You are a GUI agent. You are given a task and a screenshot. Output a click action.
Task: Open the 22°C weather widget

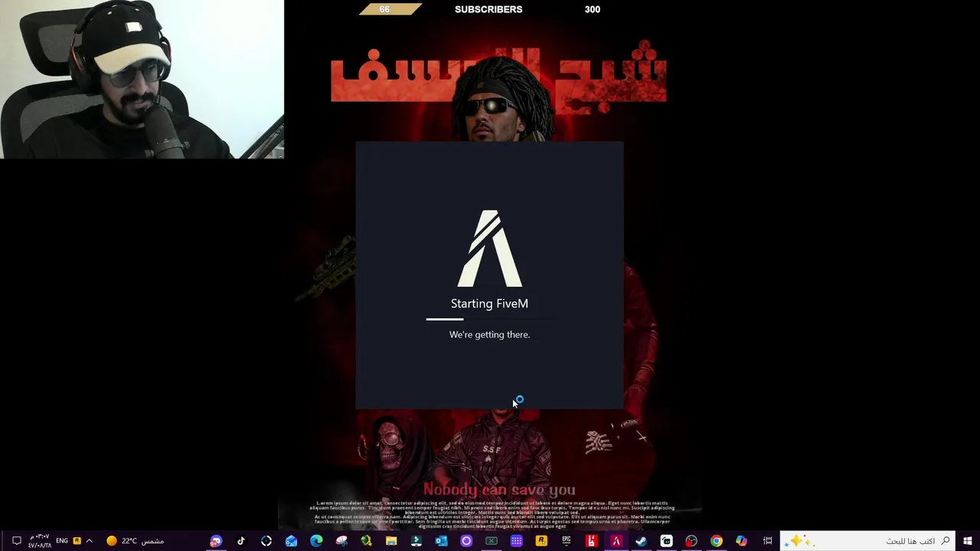click(135, 541)
